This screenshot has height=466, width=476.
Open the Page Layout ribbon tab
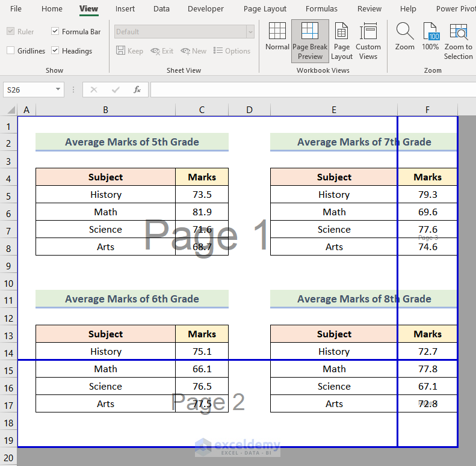coord(265,9)
